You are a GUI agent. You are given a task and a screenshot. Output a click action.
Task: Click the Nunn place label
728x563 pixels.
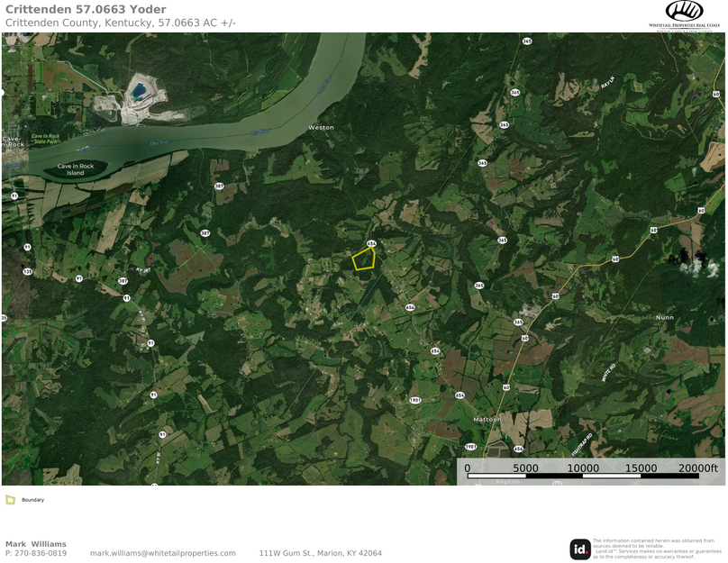[x=664, y=317]
